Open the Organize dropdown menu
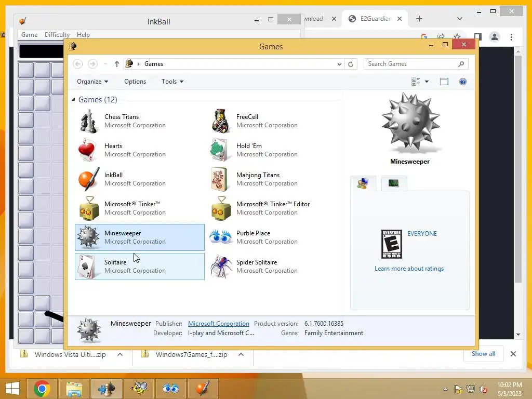 (x=92, y=82)
